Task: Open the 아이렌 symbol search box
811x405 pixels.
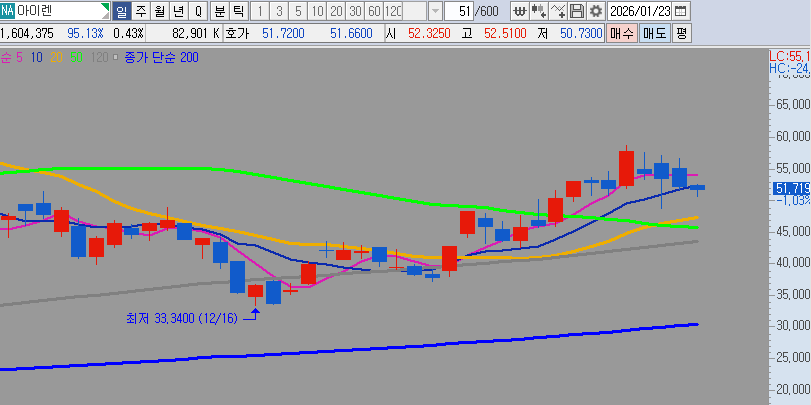Action: coord(58,10)
